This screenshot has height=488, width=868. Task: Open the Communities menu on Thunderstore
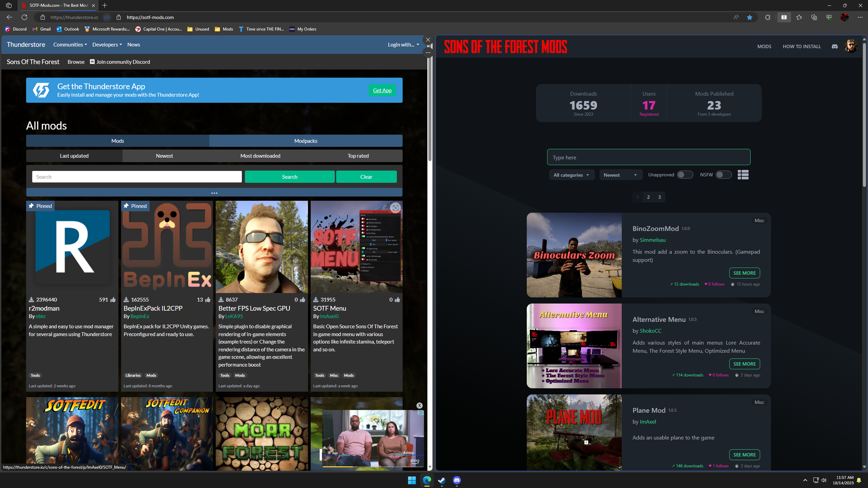(70, 44)
